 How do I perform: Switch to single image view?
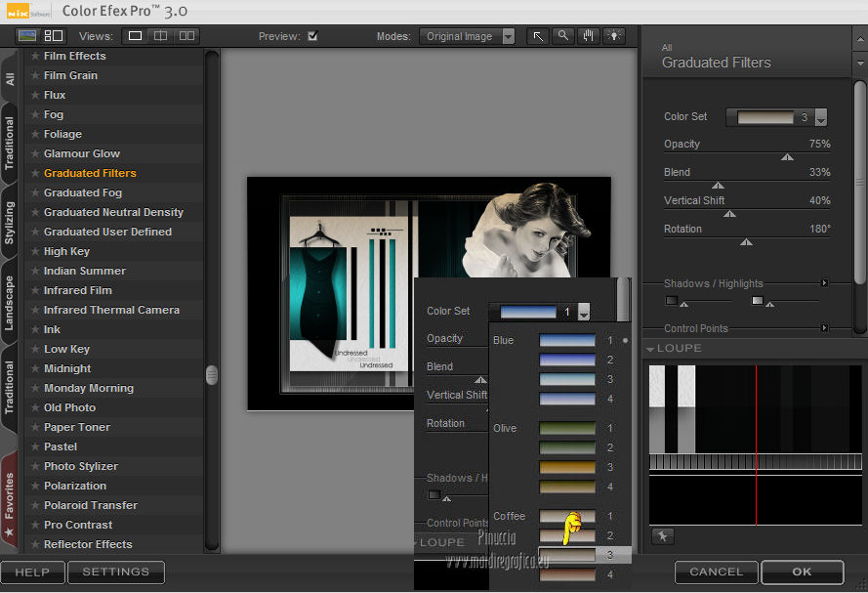135,36
